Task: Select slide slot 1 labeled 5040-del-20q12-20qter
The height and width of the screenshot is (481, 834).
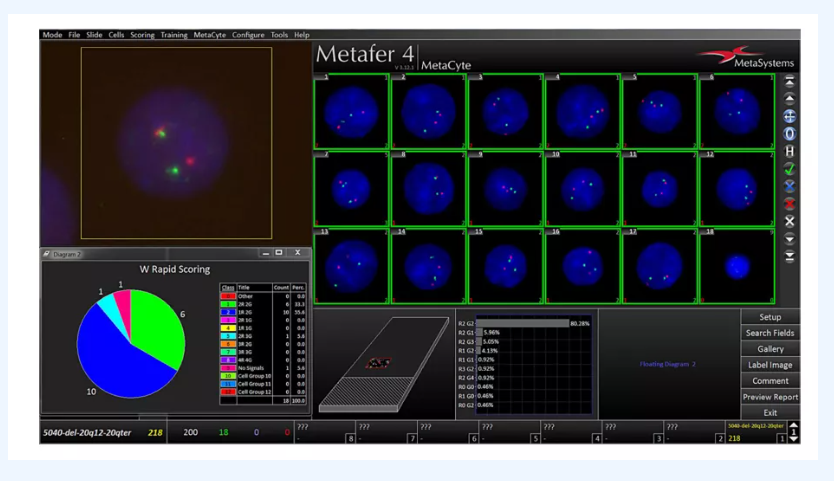Action: [x=757, y=432]
